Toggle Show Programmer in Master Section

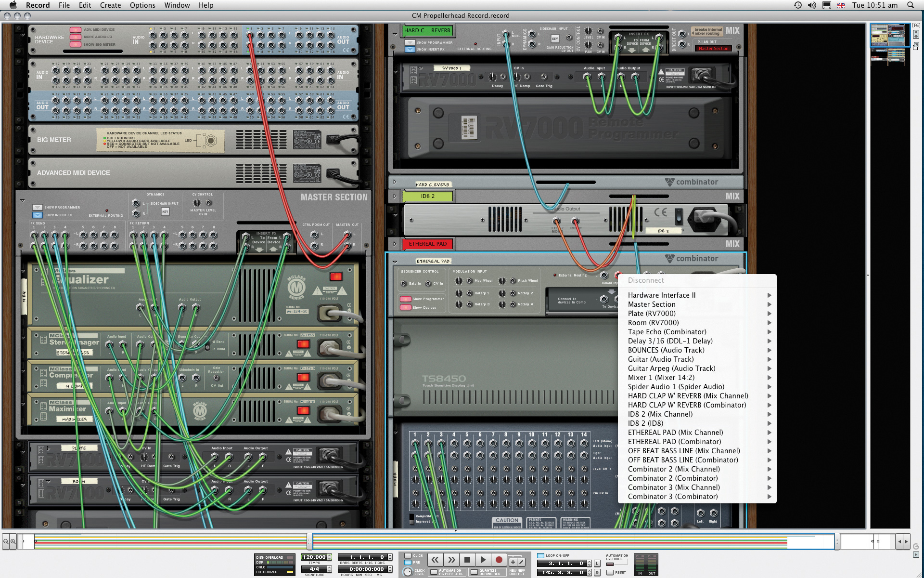[37, 208]
